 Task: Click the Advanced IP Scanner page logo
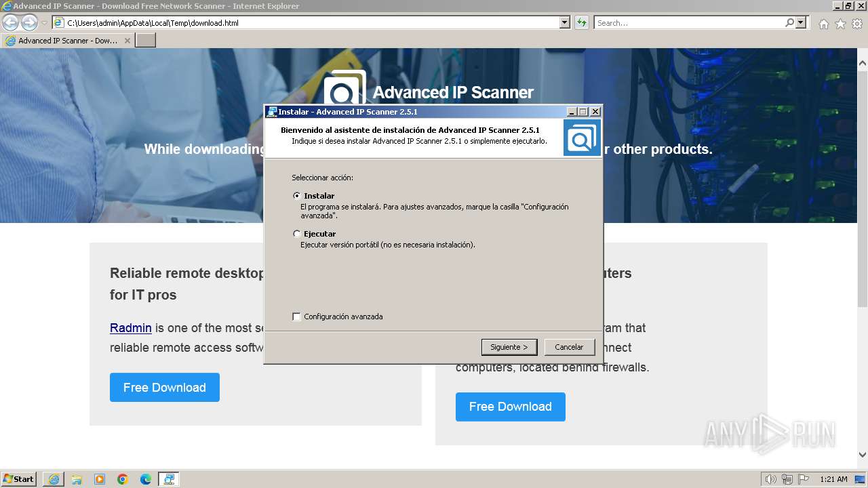pyautogui.click(x=344, y=88)
